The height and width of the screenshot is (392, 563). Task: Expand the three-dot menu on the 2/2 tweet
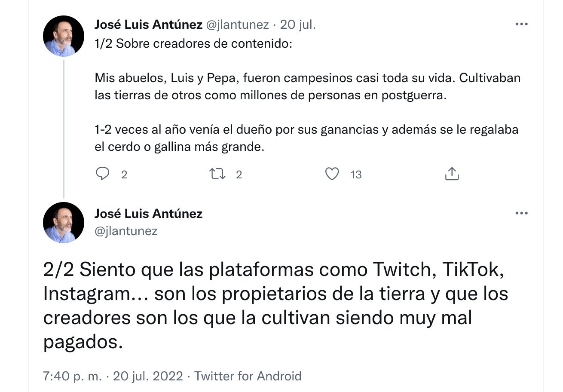point(521,213)
